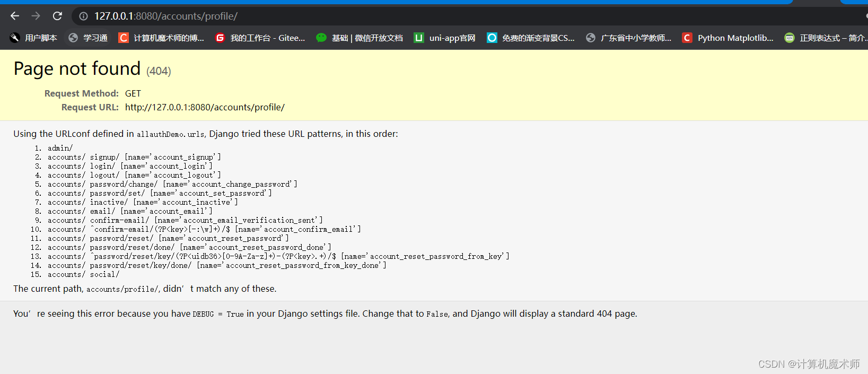
Task: Select the account_login pattern row
Action: click(130, 166)
